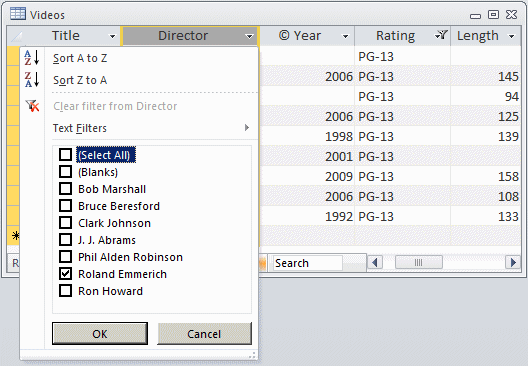
Task: Open the Year column dropdown arrow
Action: click(x=345, y=36)
